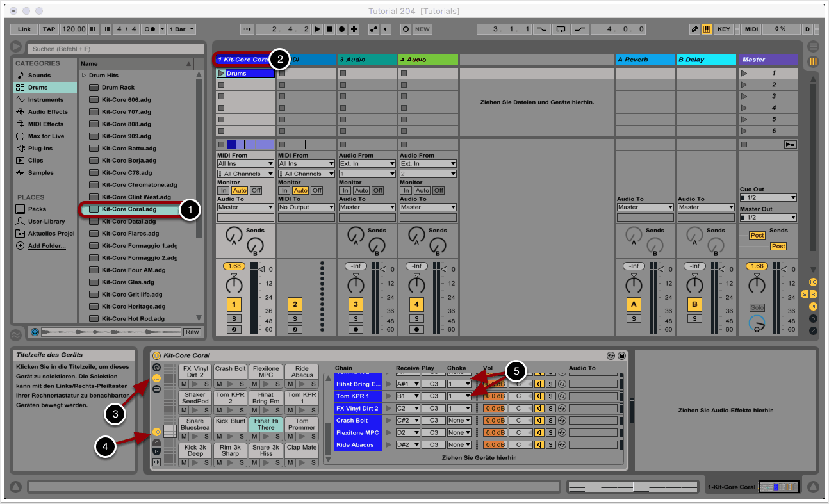Toggle the drum rack I-O section button
This screenshot has height=504, width=829.
click(x=156, y=432)
